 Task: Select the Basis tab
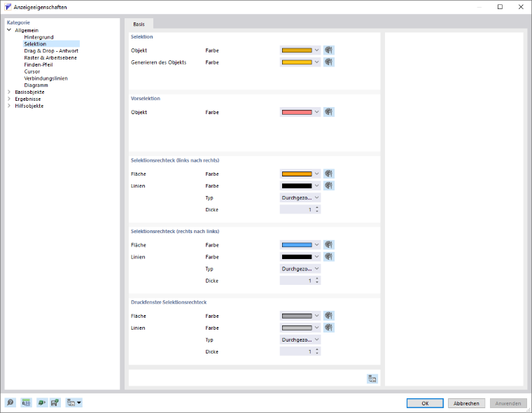139,24
